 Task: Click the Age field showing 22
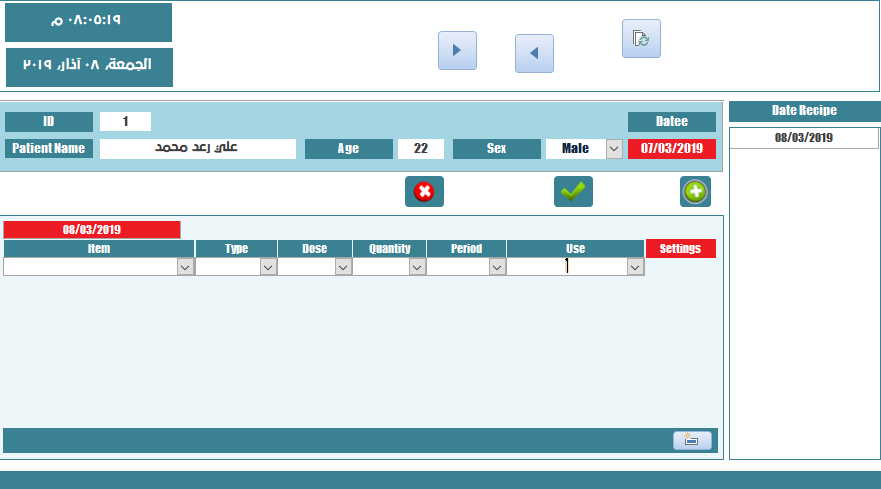pyautogui.click(x=421, y=149)
